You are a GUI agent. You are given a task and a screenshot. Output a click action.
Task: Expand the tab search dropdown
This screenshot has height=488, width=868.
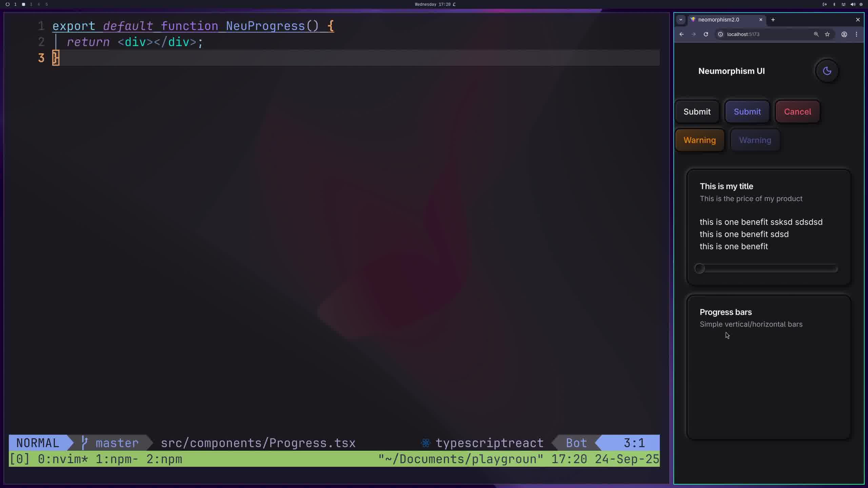(x=680, y=20)
